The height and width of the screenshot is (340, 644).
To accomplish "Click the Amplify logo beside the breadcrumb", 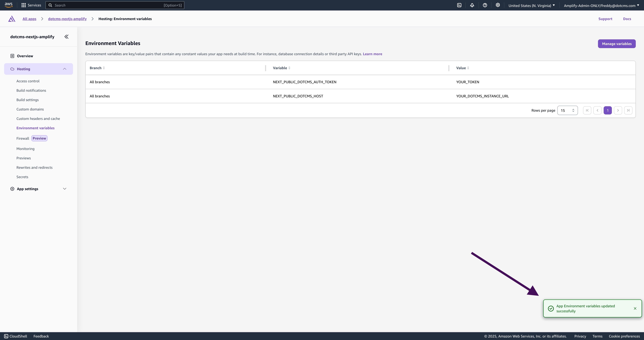I will (x=11, y=19).
